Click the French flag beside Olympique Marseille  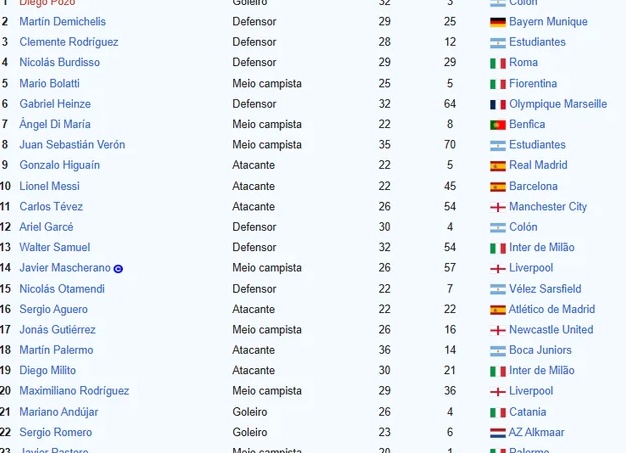[498, 105]
